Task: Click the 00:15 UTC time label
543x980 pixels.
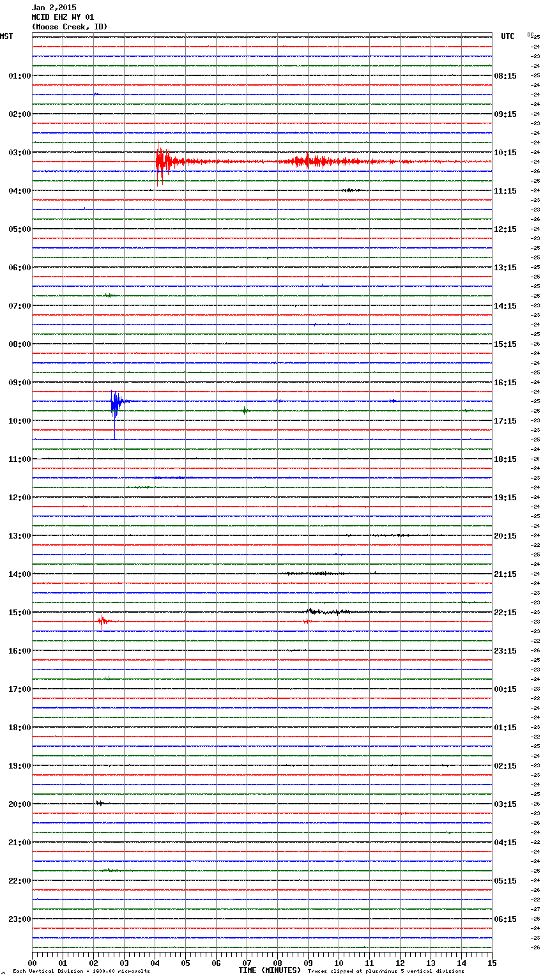Action: click(x=505, y=689)
